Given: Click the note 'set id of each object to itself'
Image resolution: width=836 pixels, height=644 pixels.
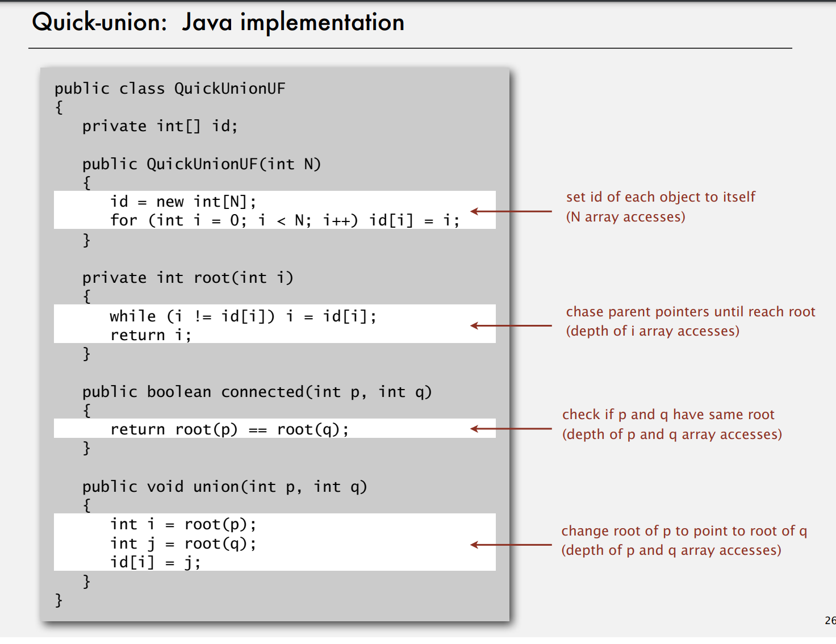Looking at the screenshot, I should click(661, 197).
